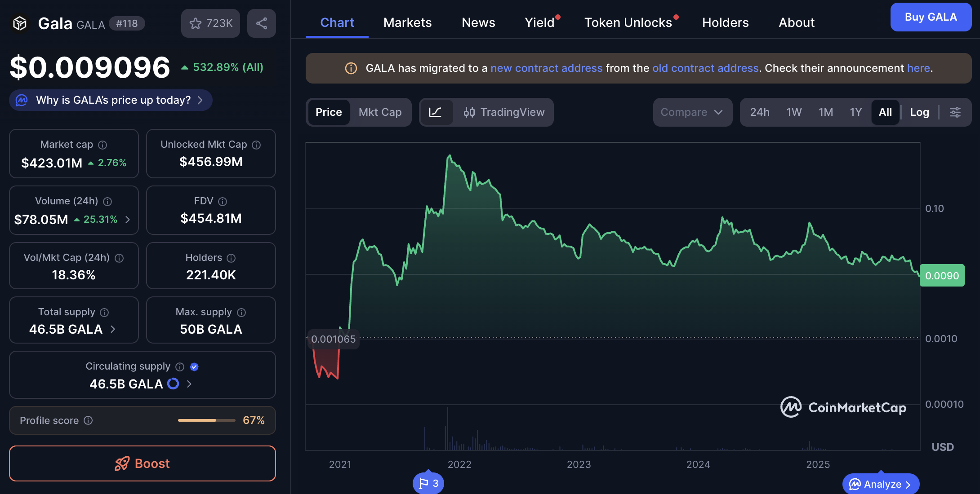Click the share icon button

click(262, 23)
